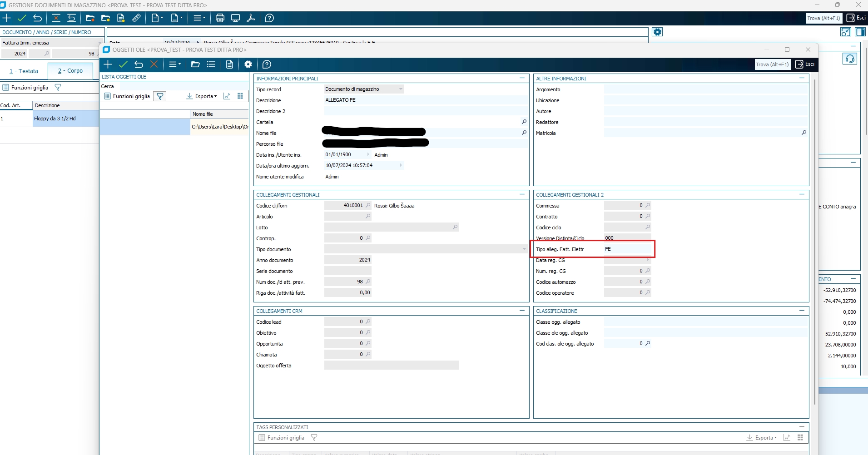This screenshot has width=868, height=455.
Task: Click Funzioni griglia in Lista Oggetti OLE
Action: point(127,96)
